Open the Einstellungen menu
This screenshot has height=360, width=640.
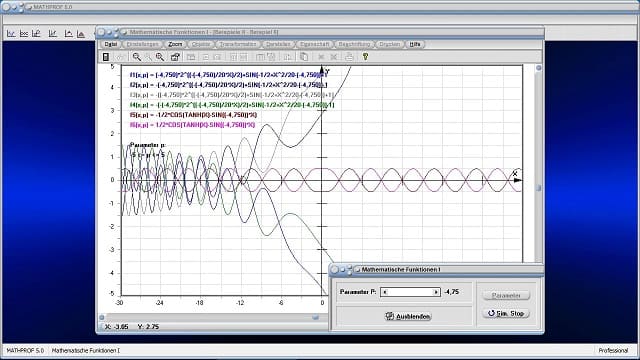(142, 44)
